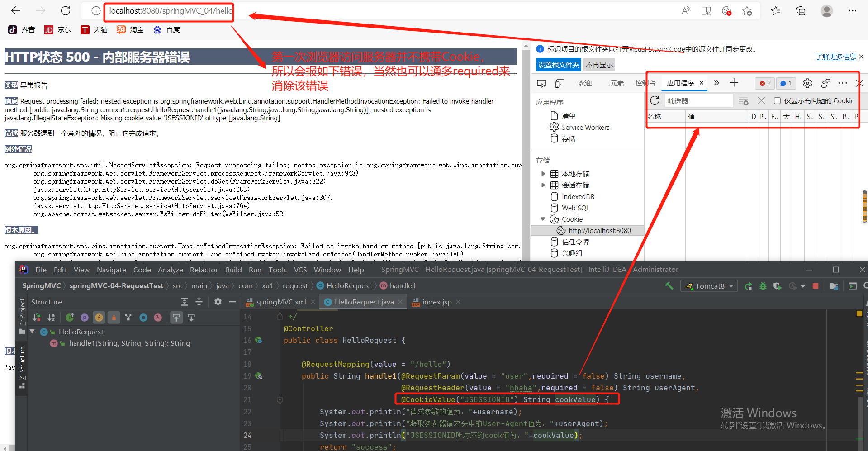Toggle Autoscroll to Source in Structure

[x=176, y=318]
